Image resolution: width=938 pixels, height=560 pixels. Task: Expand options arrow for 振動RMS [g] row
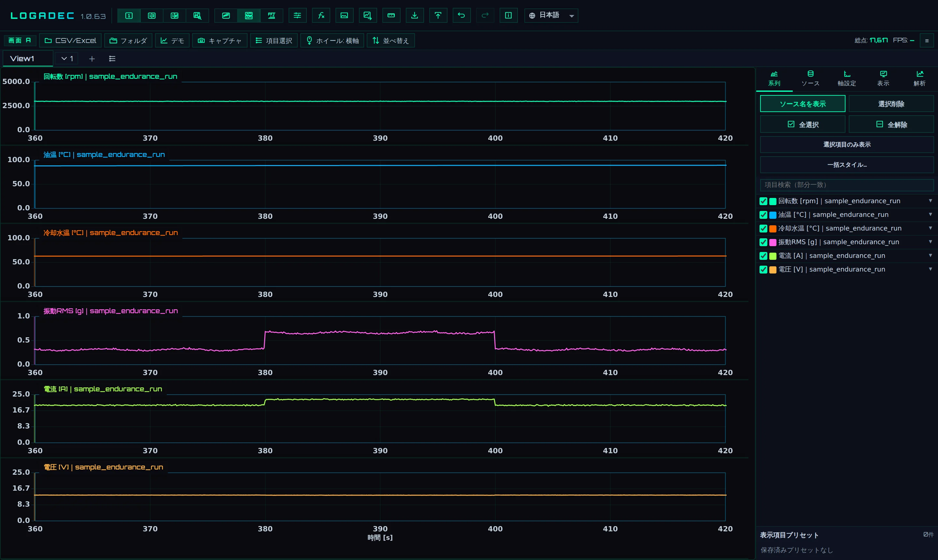[931, 242]
